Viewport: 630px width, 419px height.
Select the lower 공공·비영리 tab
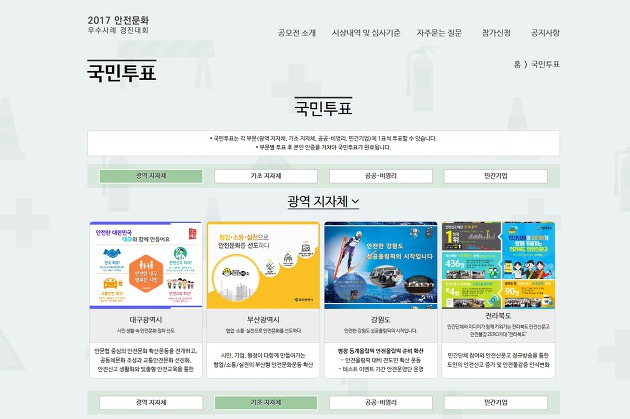point(381,403)
